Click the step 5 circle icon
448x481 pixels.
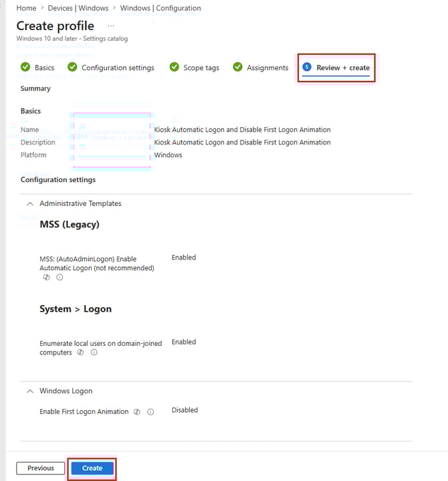coord(307,68)
